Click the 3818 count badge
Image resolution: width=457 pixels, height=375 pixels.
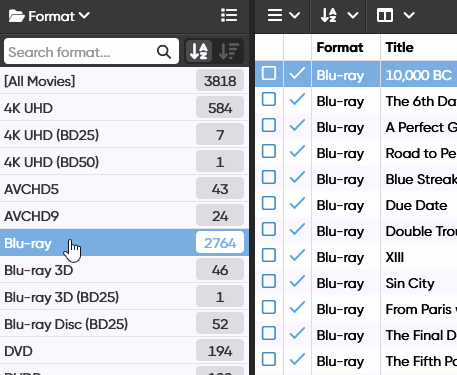[220, 81]
